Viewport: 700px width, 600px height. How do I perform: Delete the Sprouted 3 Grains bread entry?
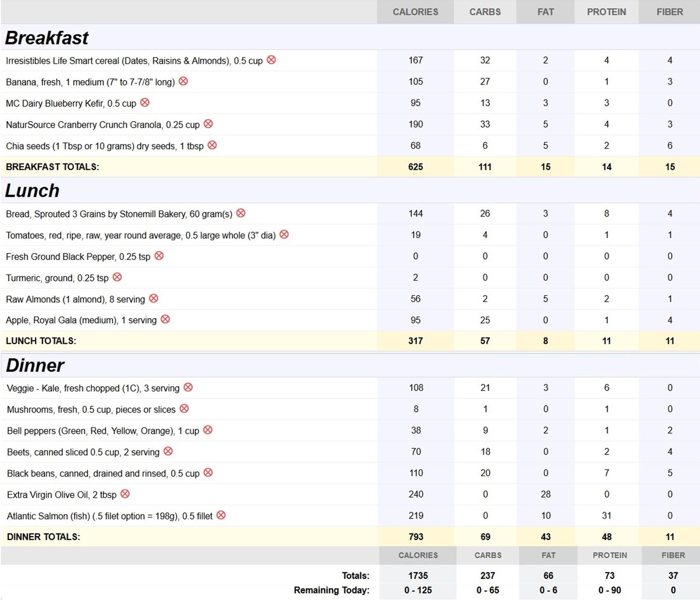(241, 213)
